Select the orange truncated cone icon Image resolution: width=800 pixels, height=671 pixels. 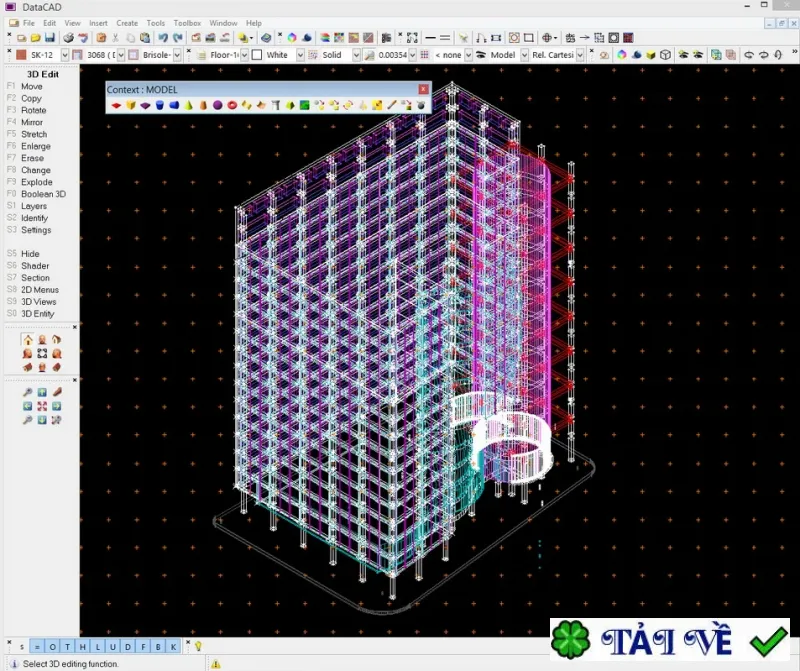[x=203, y=106]
